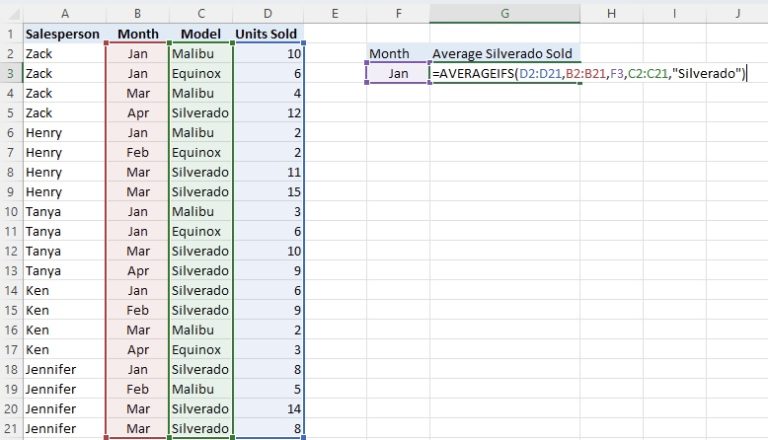This screenshot has width=768, height=440.
Task: Select the Jan criteria cell in F3
Action: click(398, 73)
